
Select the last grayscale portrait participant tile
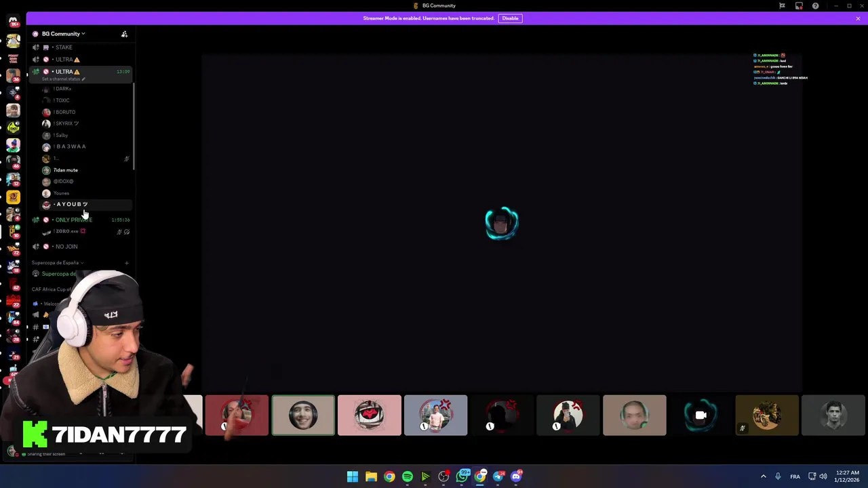(x=833, y=415)
